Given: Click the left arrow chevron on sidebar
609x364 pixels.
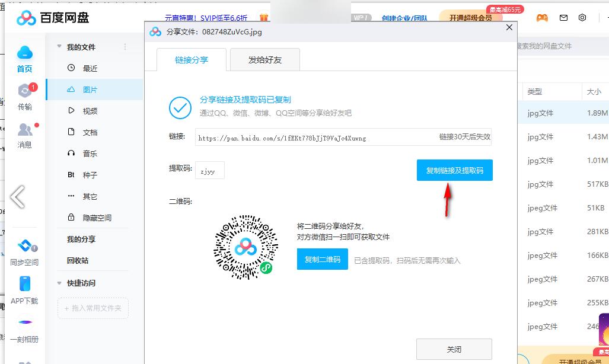Looking at the screenshot, I should coord(17,197).
